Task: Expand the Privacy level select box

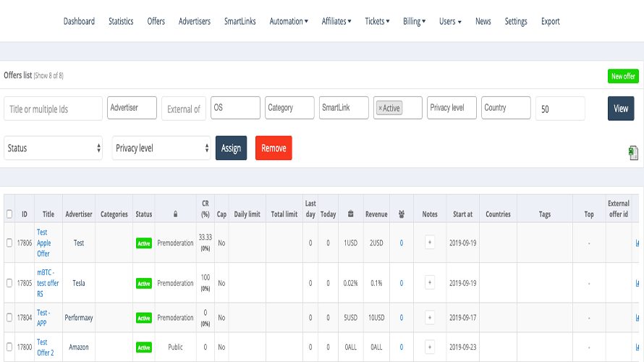Action: point(161,148)
